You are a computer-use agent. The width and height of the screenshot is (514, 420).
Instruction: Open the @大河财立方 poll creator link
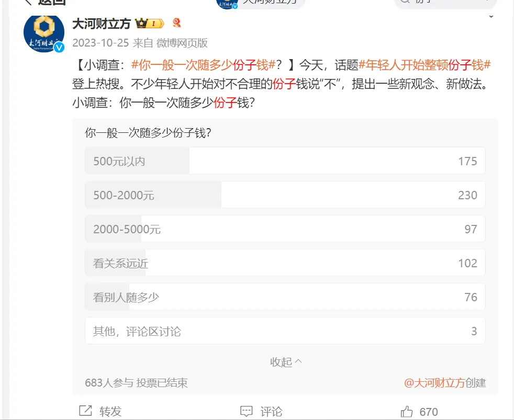[x=434, y=383]
